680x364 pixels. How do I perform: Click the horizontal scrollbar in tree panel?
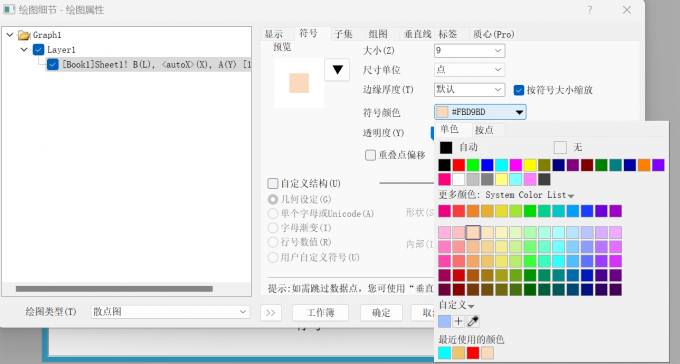(x=114, y=289)
